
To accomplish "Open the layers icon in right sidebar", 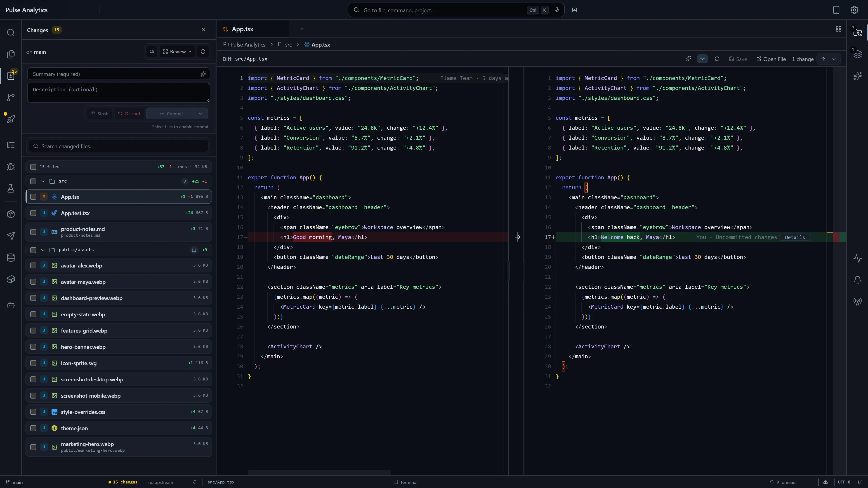I will click(858, 54).
